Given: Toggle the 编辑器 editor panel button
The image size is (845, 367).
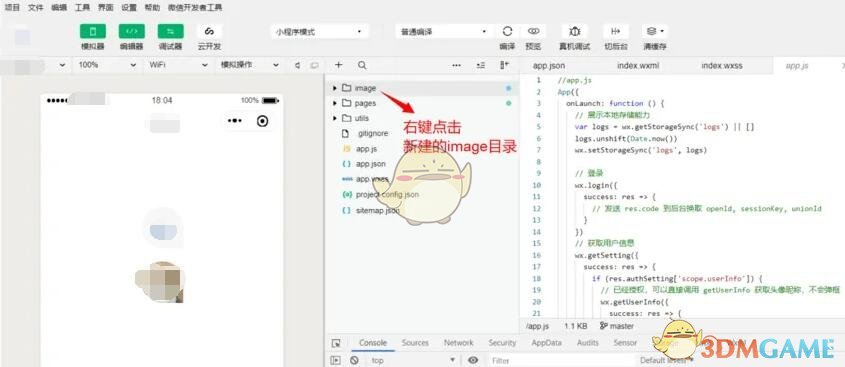Looking at the screenshot, I should click(131, 31).
